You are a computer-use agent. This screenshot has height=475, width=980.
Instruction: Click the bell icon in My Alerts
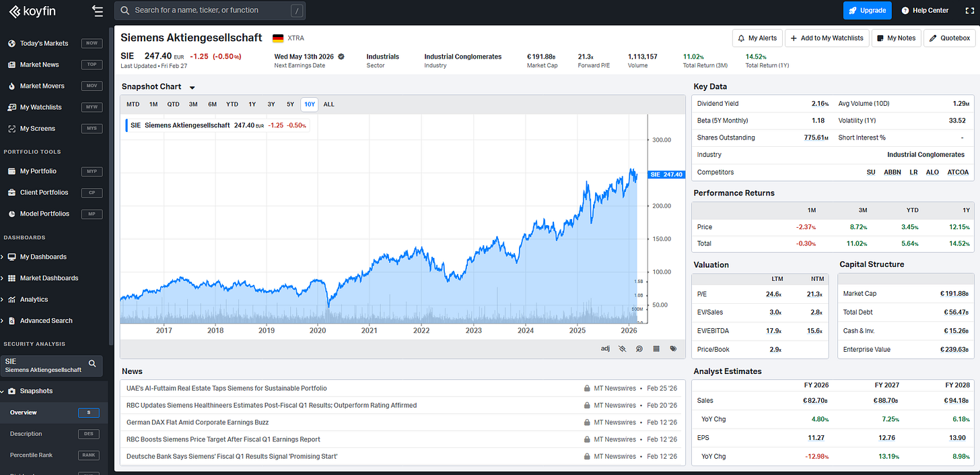pyautogui.click(x=742, y=38)
